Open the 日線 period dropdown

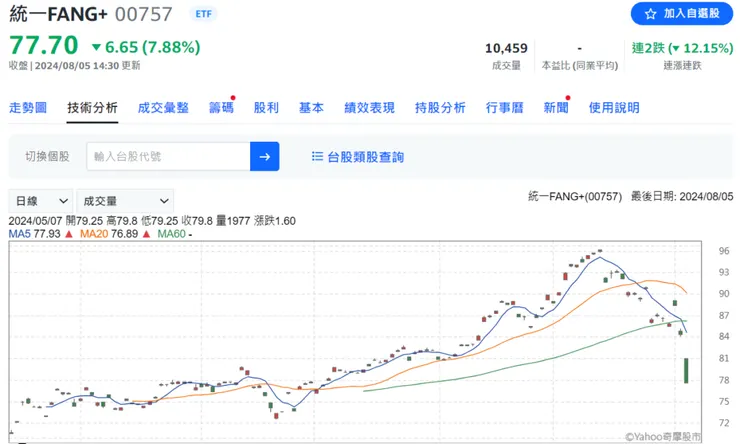(41, 201)
